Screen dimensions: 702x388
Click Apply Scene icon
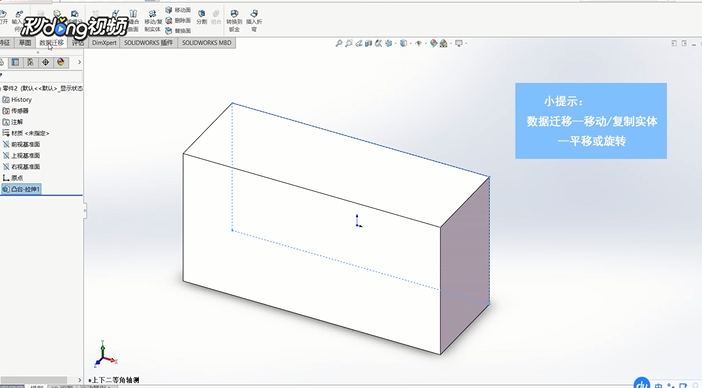point(443,43)
